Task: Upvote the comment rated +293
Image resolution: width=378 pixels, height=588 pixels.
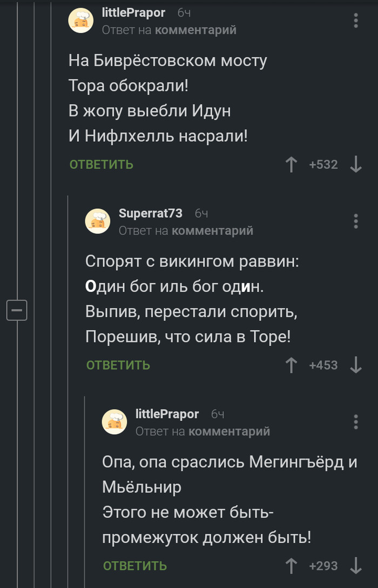Action: click(292, 566)
